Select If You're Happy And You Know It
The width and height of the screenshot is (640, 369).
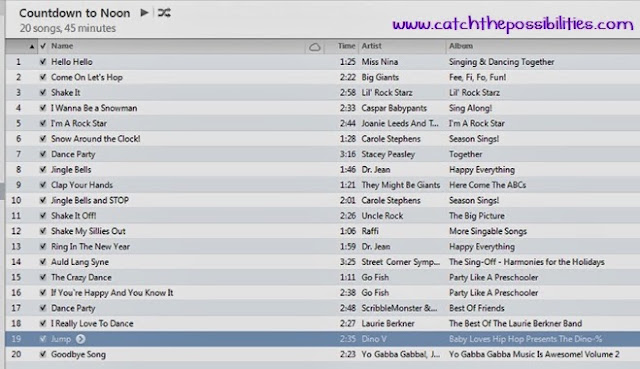[112, 293]
